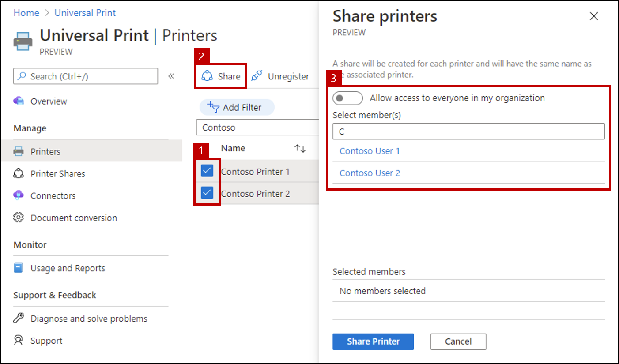Screen dimensions: 619x364
Task: Click the Printer Shares icon
Action: click(19, 173)
